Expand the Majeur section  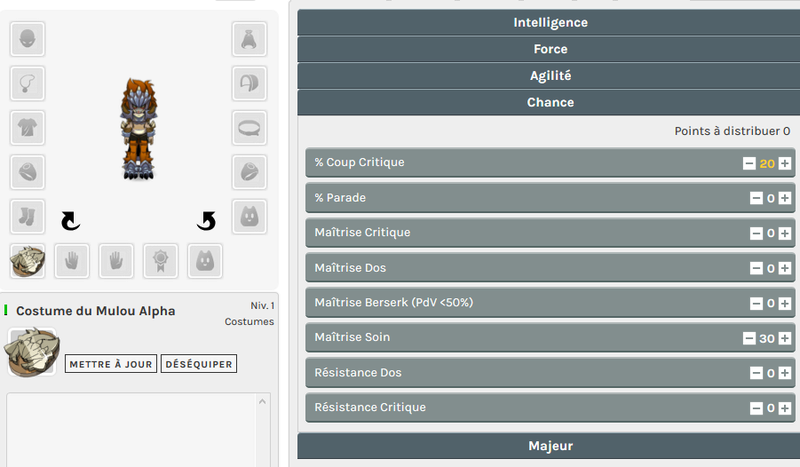(x=549, y=446)
